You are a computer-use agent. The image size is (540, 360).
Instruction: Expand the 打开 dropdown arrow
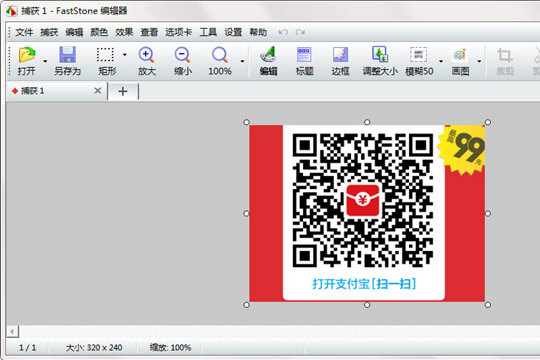(45, 61)
